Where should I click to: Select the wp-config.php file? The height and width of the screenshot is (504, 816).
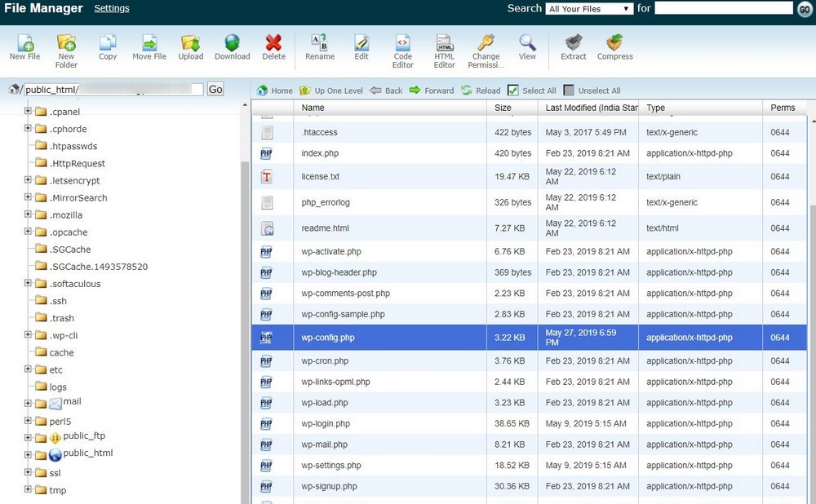530,338
